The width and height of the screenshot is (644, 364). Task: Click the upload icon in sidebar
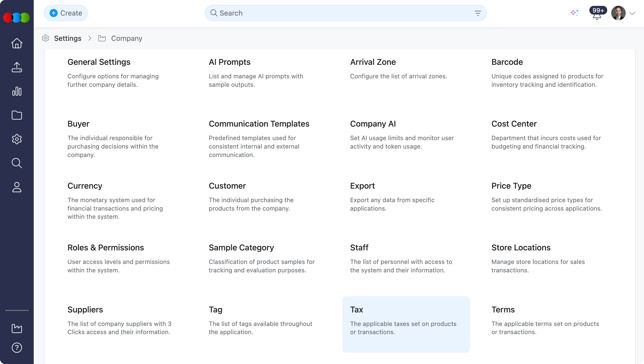click(17, 67)
